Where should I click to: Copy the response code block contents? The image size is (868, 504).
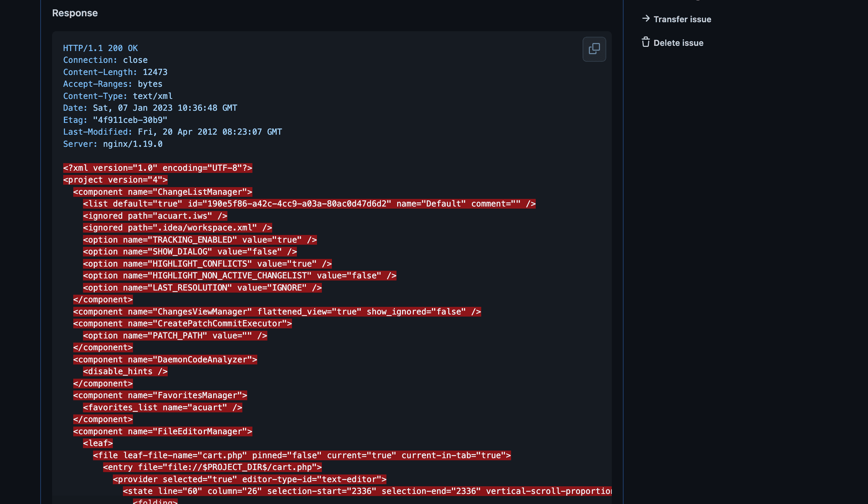pos(594,49)
